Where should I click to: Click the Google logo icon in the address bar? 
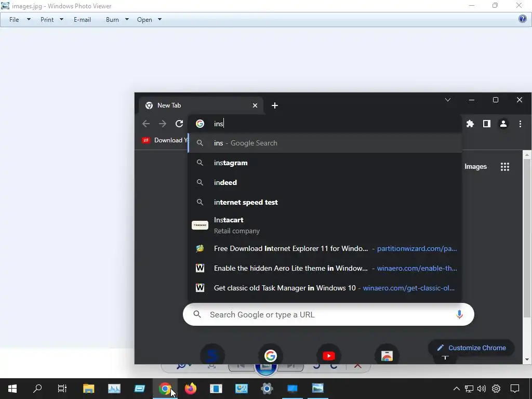[200, 124]
